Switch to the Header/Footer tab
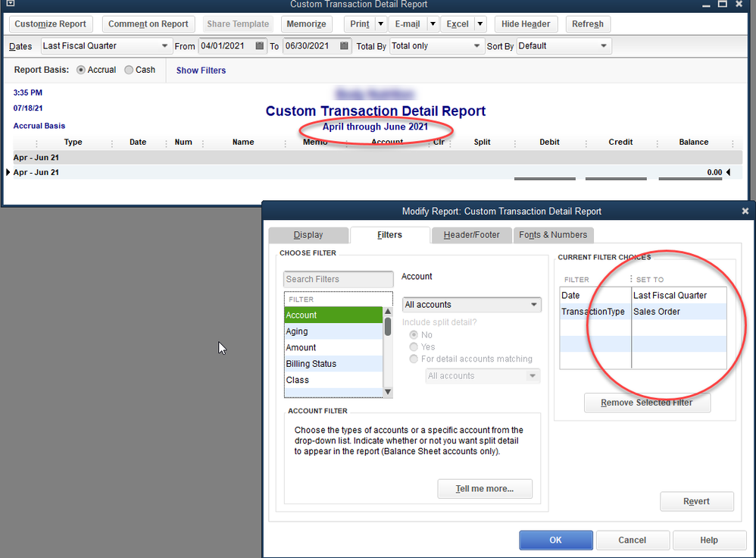This screenshot has height=558, width=756. point(470,235)
